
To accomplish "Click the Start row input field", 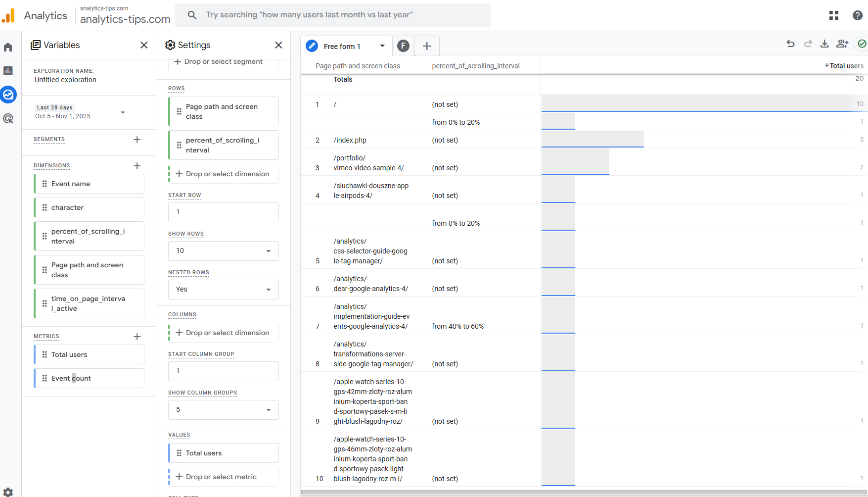I will (x=224, y=212).
